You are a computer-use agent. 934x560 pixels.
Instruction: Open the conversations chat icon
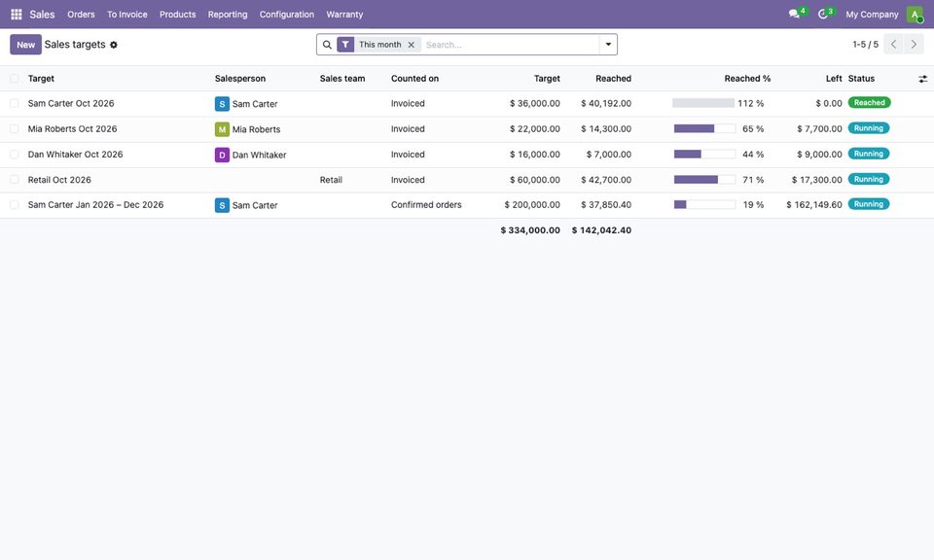794,15
